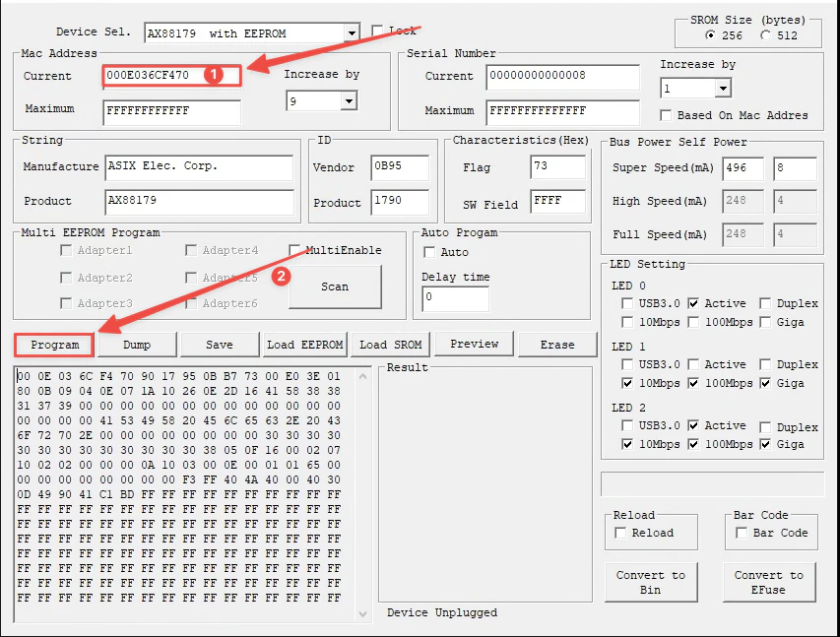
Task: Click the Manufacture string field
Action: (x=199, y=167)
